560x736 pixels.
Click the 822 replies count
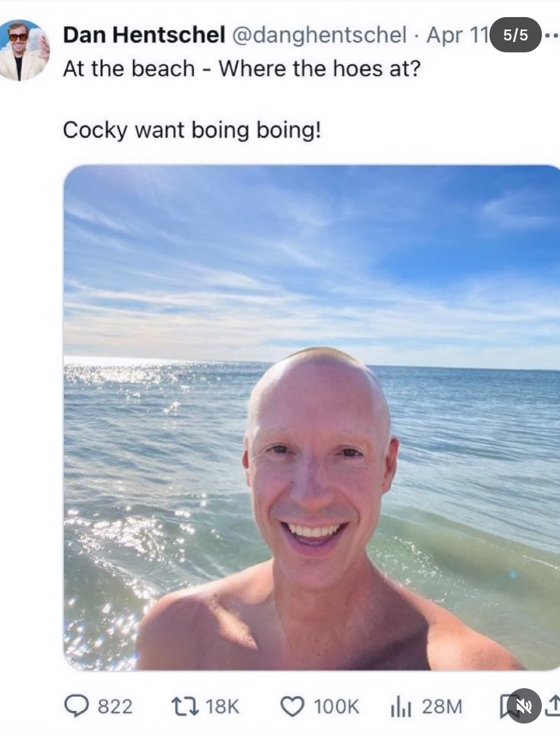[x=115, y=706]
